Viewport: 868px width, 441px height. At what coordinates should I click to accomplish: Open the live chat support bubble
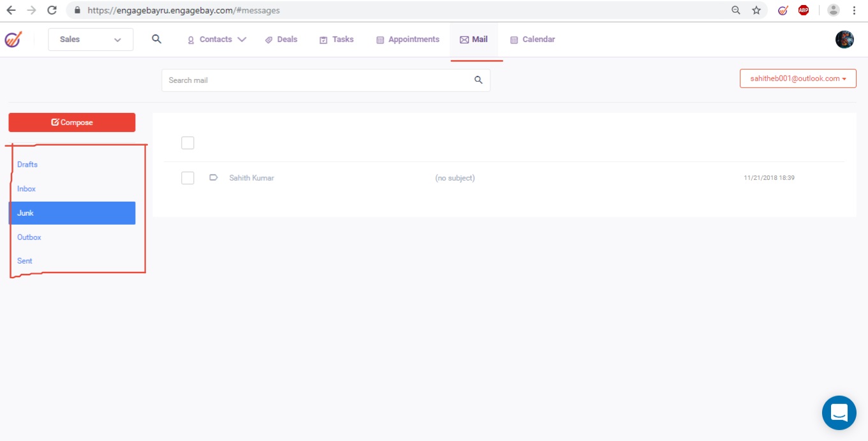[x=839, y=413]
